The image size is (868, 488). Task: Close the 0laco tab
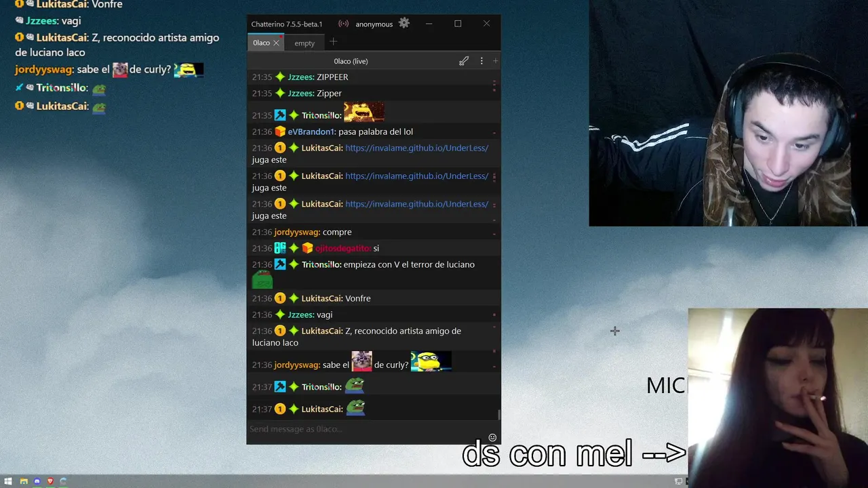pyautogui.click(x=276, y=43)
